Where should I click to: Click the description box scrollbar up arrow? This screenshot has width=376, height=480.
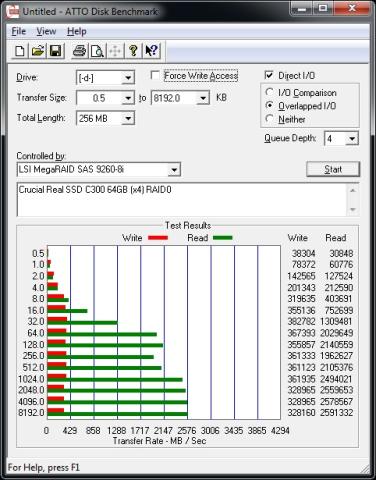pos(353,190)
